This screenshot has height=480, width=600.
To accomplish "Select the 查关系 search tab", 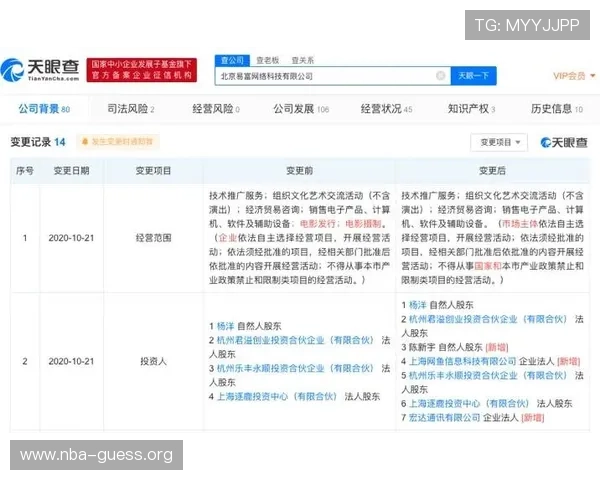I will [x=303, y=60].
